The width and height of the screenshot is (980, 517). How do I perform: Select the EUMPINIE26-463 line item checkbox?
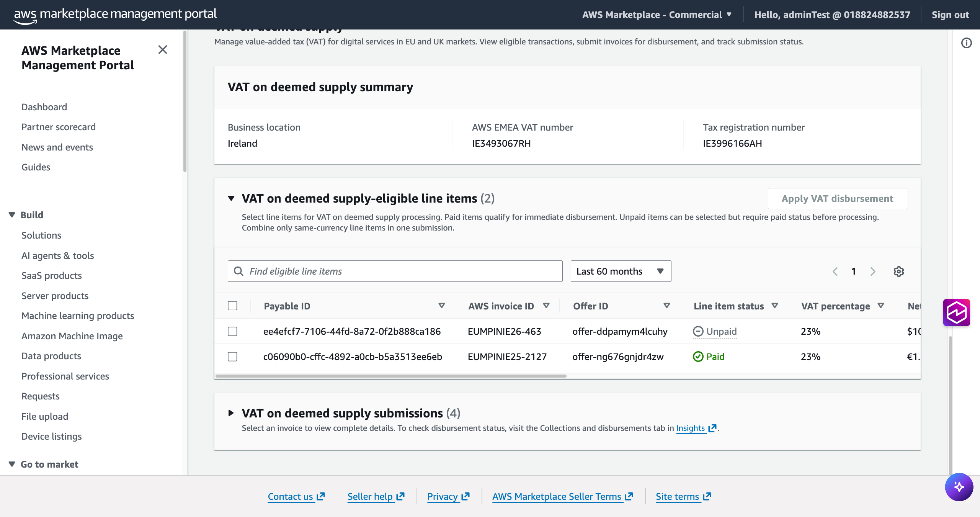click(232, 331)
